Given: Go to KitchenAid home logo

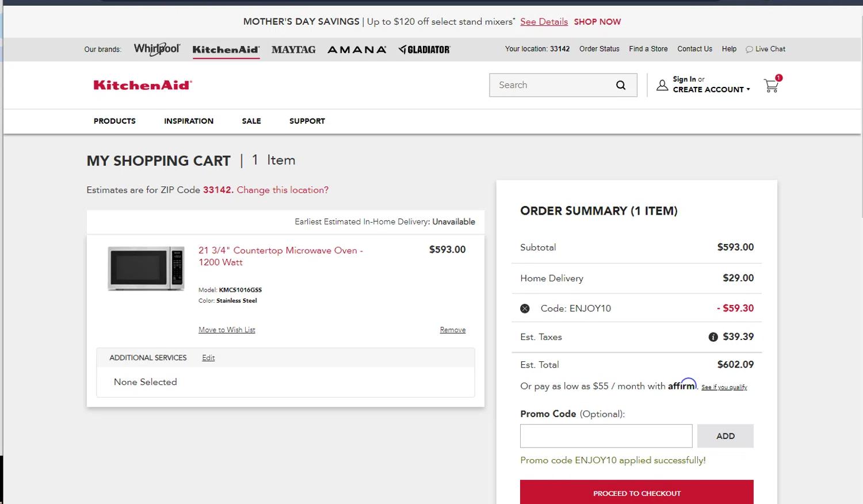Looking at the screenshot, I should 143,85.
